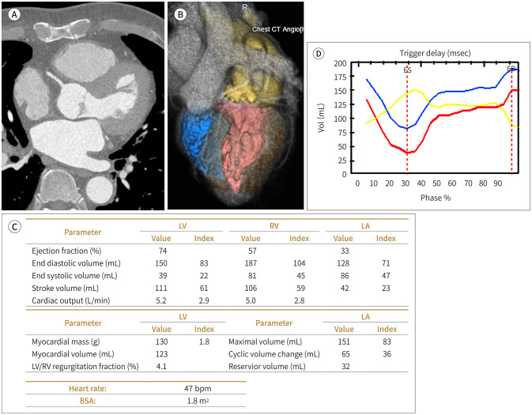Click the 'Cardiac output (L/min)' row label
This screenshot has height=415, width=532.
pyautogui.click(x=71, y=300)
